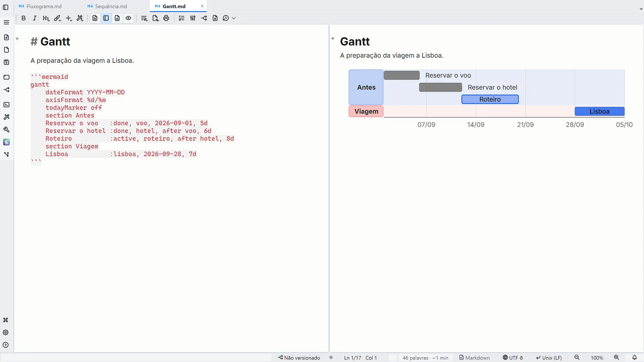The height and width of the screenshot is (362, 644).
Task: Open the sliders settings icon
Action: tap(193, 18)
